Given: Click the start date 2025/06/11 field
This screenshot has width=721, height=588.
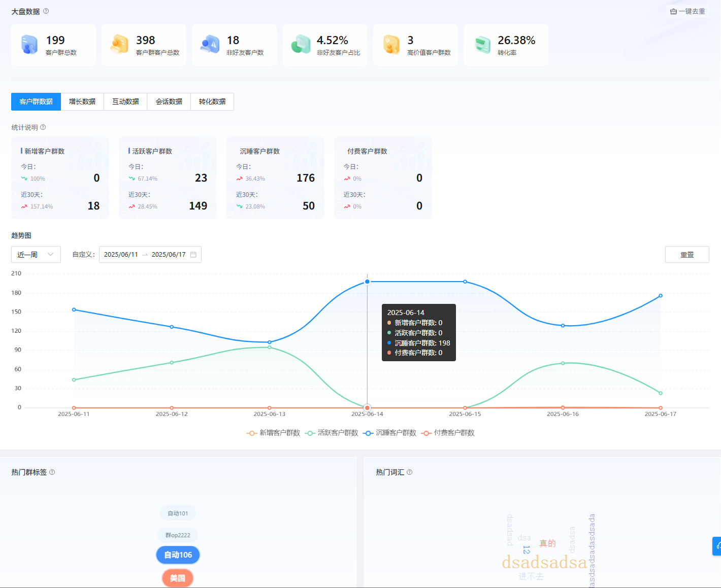Looking at the screenshot, I should (x=121, y=255).
